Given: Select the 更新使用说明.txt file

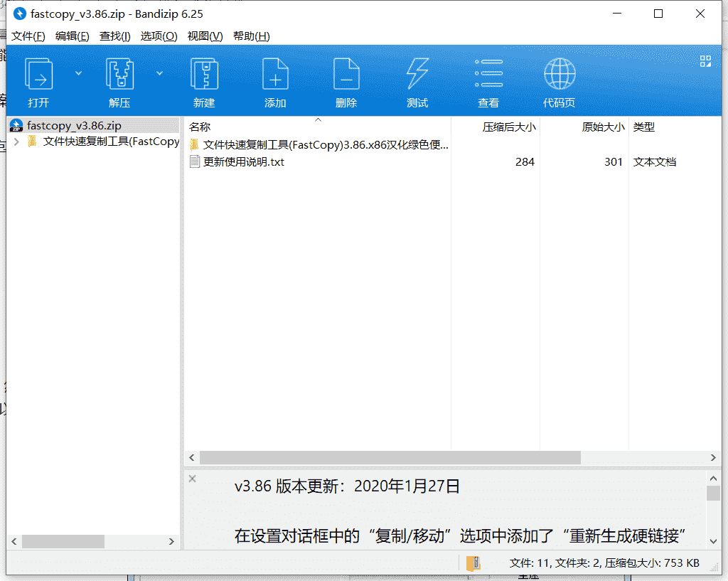Looking at the screenshot, I should click(x=243, y=161).
